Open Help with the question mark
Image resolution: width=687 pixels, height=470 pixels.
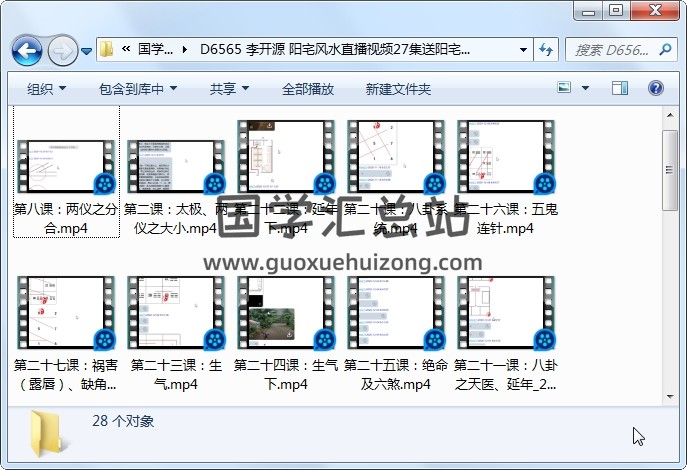click(655, 88)
